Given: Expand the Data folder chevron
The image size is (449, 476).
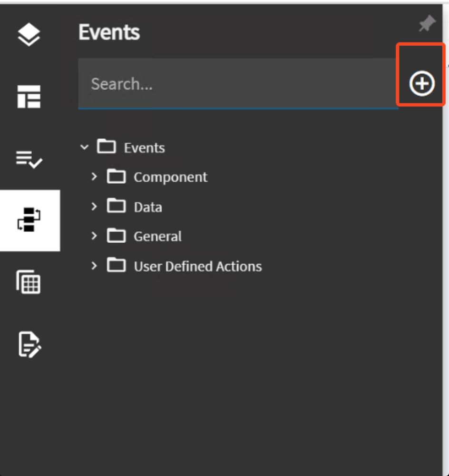Looking at the screenshot, I should 94,206.
